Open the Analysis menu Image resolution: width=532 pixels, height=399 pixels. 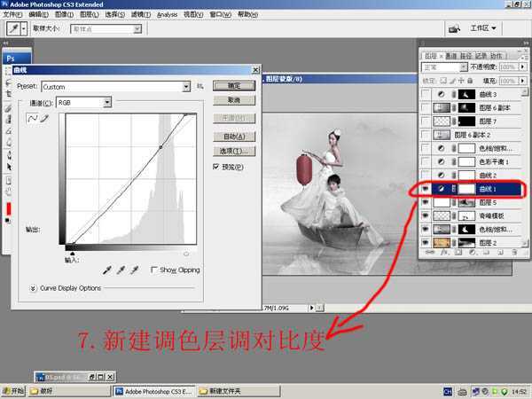[167, 14]
